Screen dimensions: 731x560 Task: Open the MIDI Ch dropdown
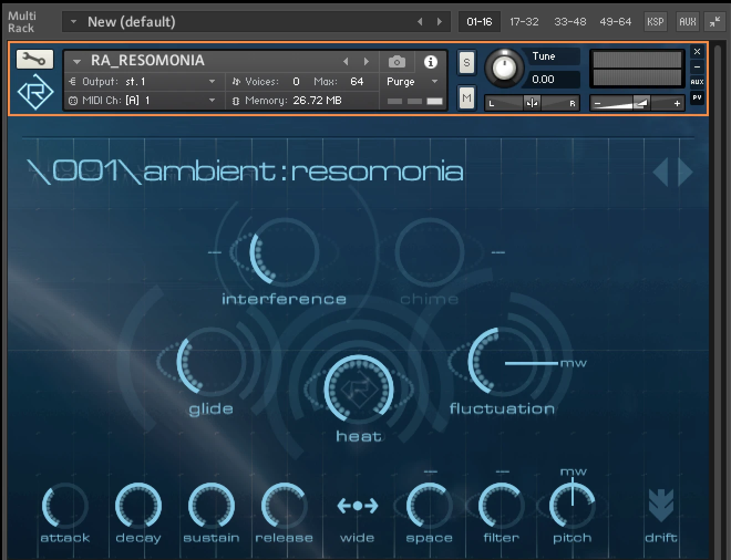click(x=212, y=100)
